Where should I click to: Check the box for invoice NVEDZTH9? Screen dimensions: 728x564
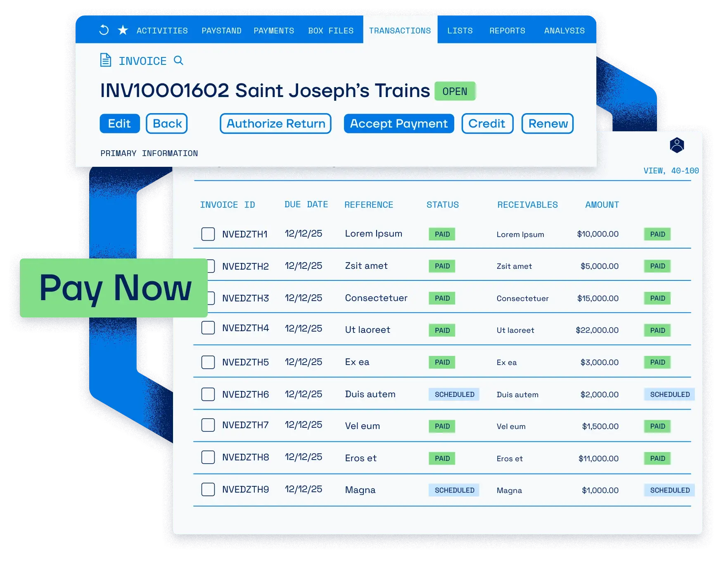pos(208,489)
